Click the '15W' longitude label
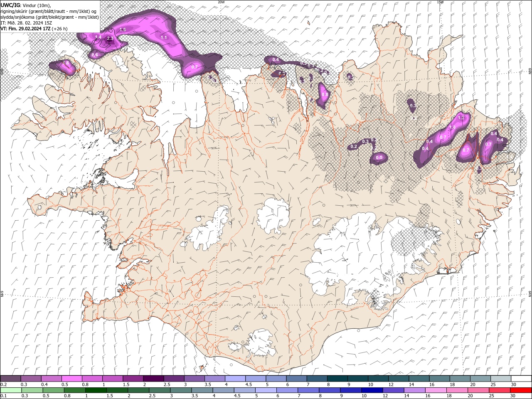The width and height of the screenshot is (532, 399). 440,2
